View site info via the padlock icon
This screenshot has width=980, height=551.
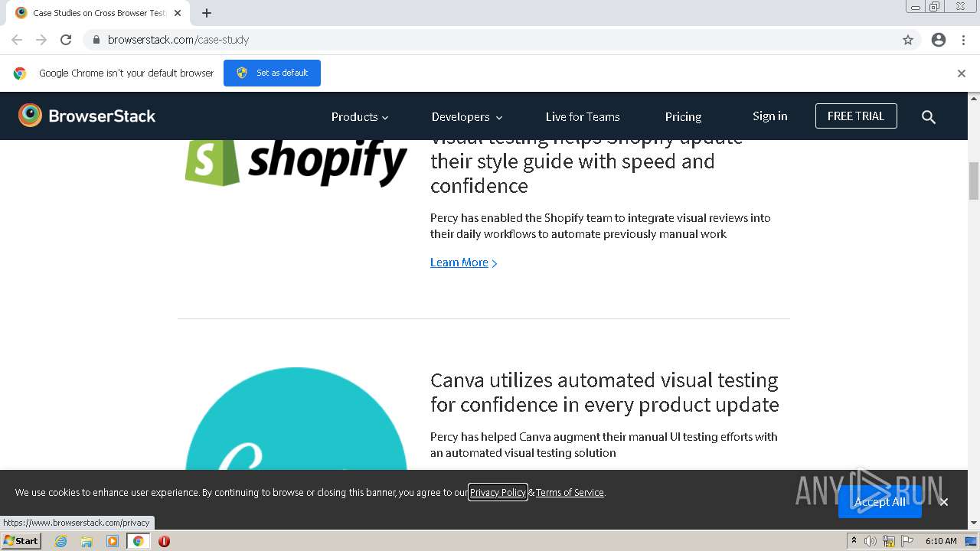tap(96, 40)
